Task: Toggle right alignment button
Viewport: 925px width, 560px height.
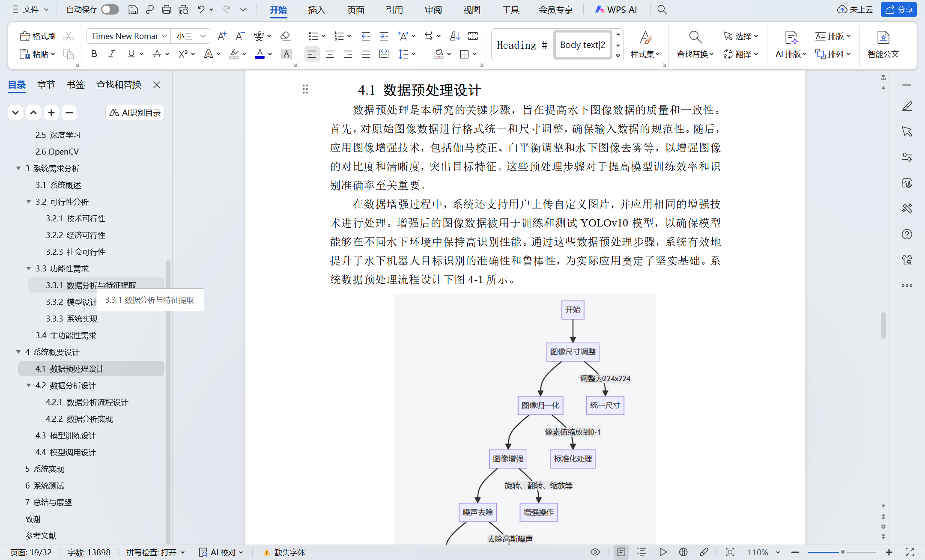Action: (348, 54)
